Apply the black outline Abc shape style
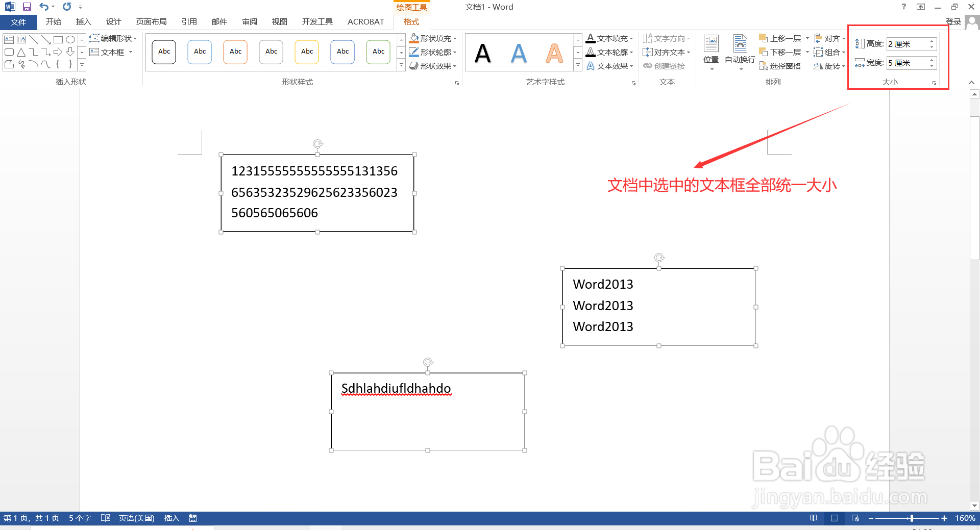The width and height of the screenshot is (980, 530). 164,52
